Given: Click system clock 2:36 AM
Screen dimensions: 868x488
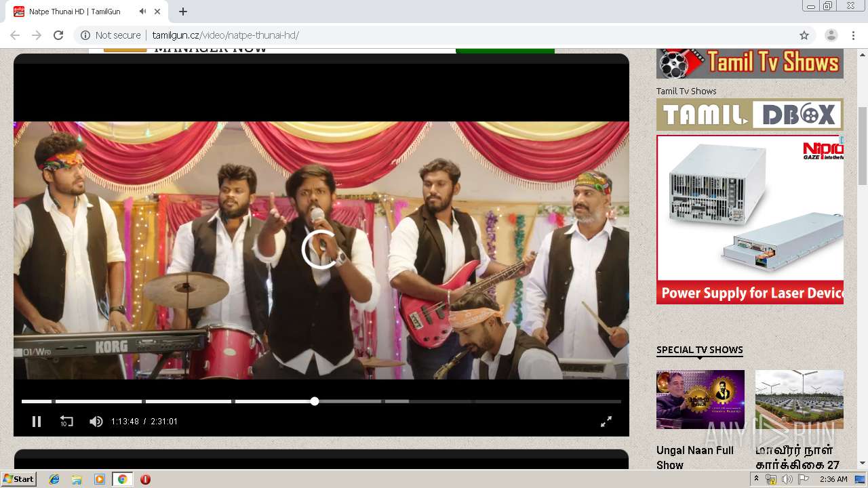Looking at the screenshot, I should pyautogui.click(x=833, y=479).
